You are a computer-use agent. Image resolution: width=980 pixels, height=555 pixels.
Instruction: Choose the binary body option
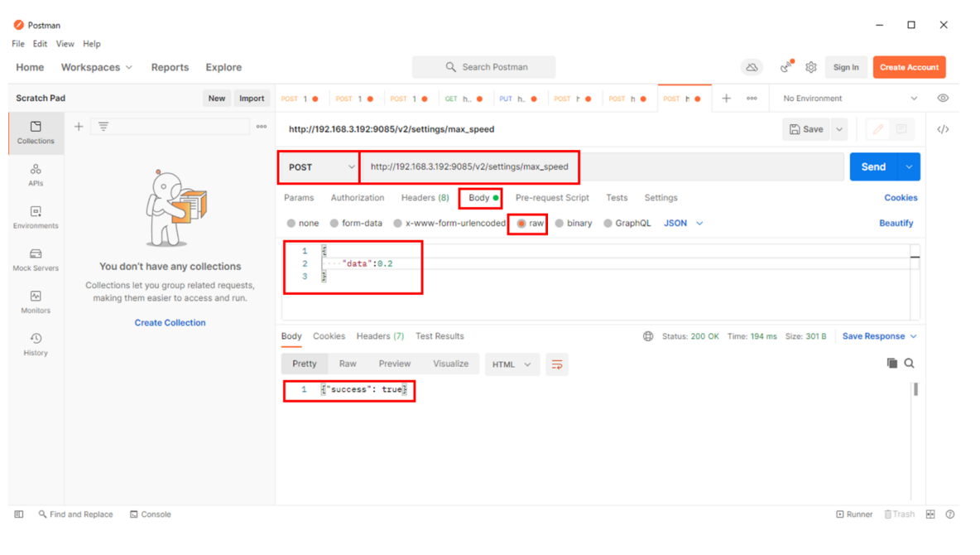560,224
